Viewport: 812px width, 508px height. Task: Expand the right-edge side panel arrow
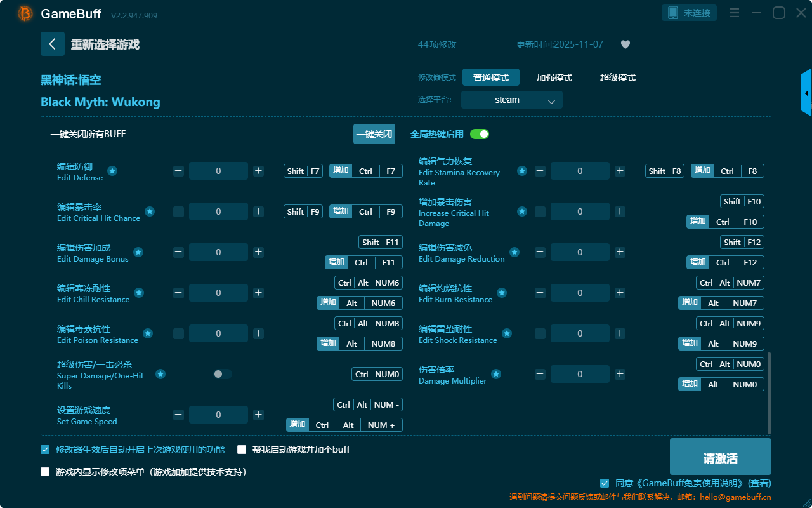point(806,93)
